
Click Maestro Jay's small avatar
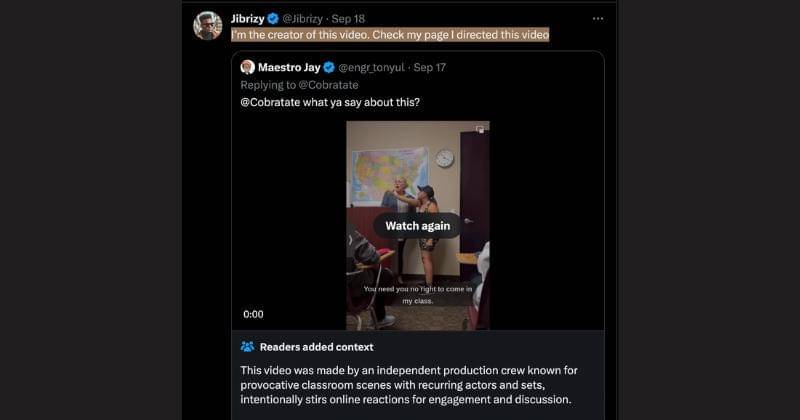click(x=247, y=67)
